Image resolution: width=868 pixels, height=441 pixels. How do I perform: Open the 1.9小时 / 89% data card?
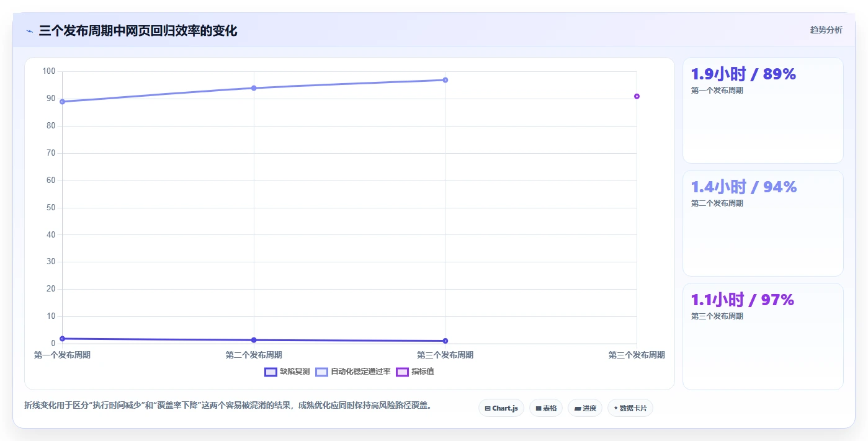tap(763, 110)
